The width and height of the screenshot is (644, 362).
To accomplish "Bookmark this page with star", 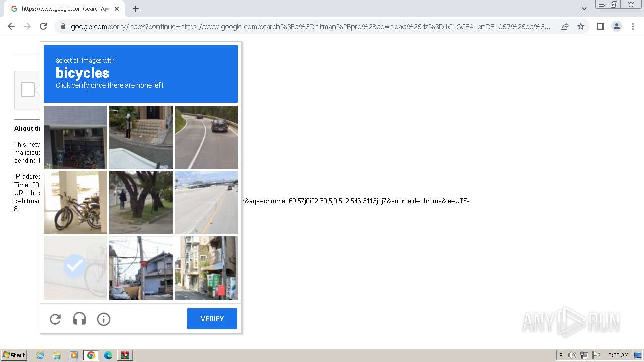I will pyautogui.click(x=581, y=26).
